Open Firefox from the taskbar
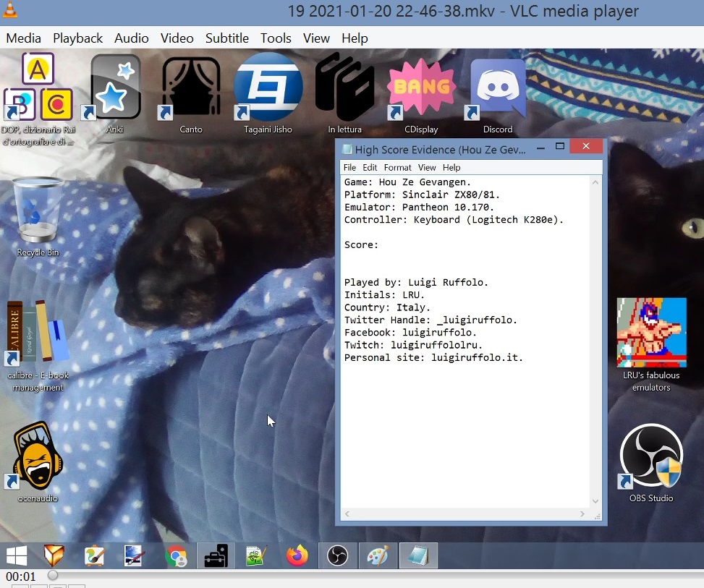This screenshot has height=588, width=704. click(297, 555)
